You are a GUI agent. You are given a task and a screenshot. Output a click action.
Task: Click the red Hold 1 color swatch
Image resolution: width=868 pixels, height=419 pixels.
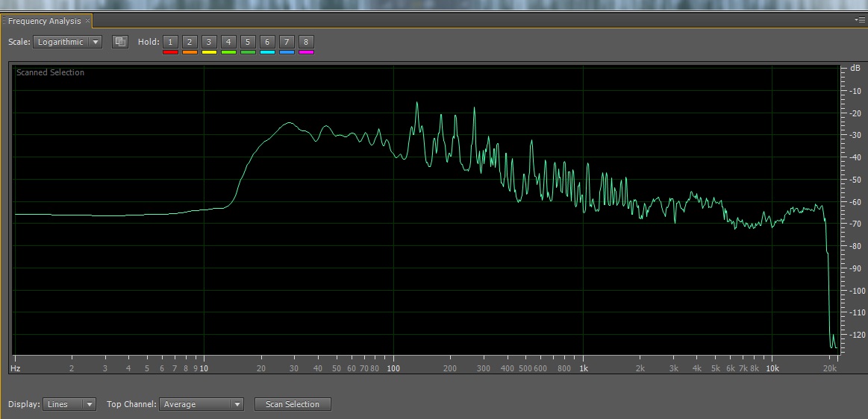(x=170, y=52)
